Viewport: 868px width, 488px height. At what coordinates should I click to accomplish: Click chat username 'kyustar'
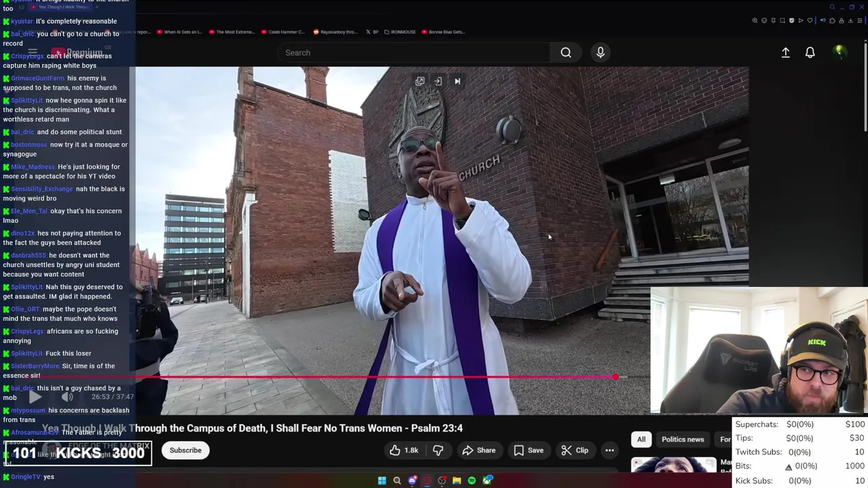(x=22, y=21)
